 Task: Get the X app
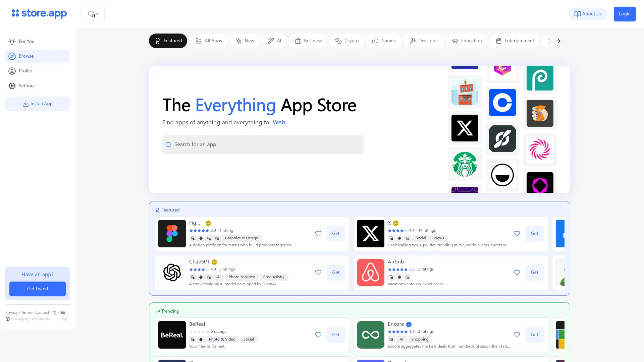534,234
